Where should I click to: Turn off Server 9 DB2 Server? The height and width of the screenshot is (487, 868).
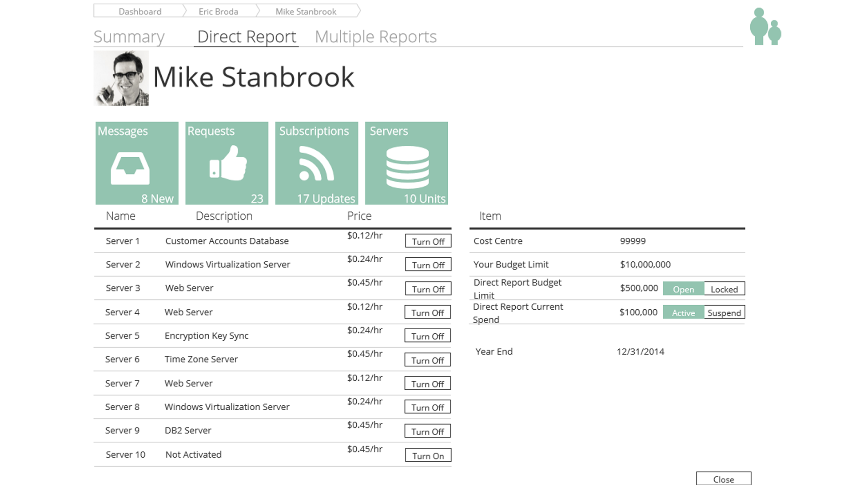click(427, 431)
